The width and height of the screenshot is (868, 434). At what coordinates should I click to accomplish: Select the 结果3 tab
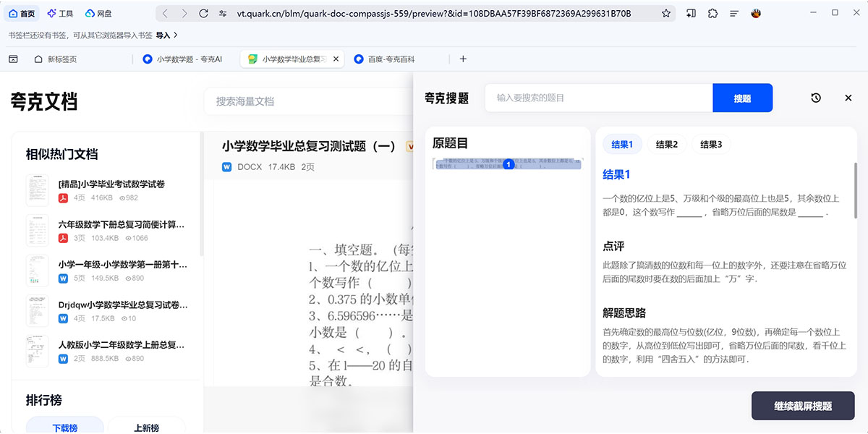click(x=711, y=145)
